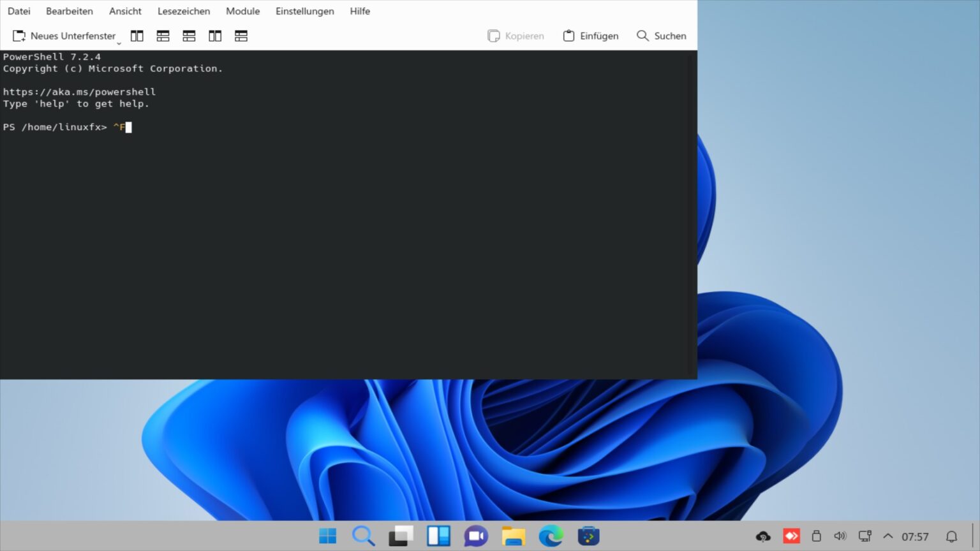The height and width of the screenshot is (551, 980).
Task: Launch Microsoft Edge from taskbar
Action: [x=551, y=536]
